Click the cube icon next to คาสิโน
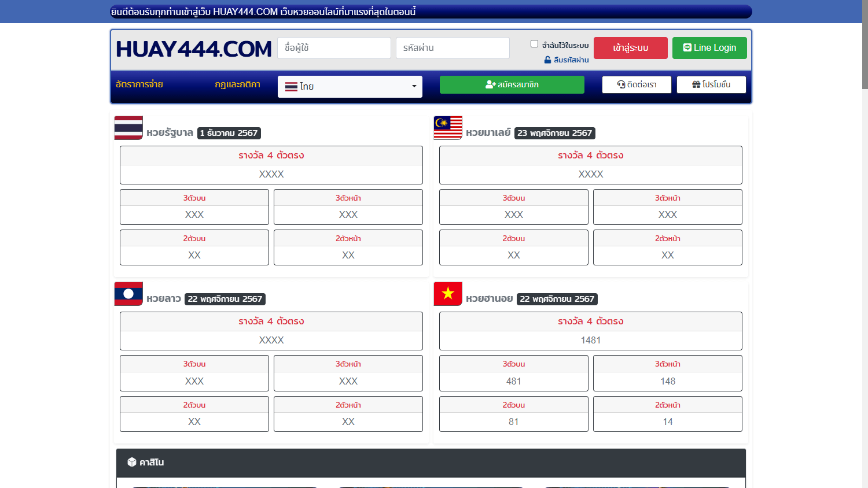Viewport: 868px width, 488px height. pyautogui.click(x=132, y=462)
